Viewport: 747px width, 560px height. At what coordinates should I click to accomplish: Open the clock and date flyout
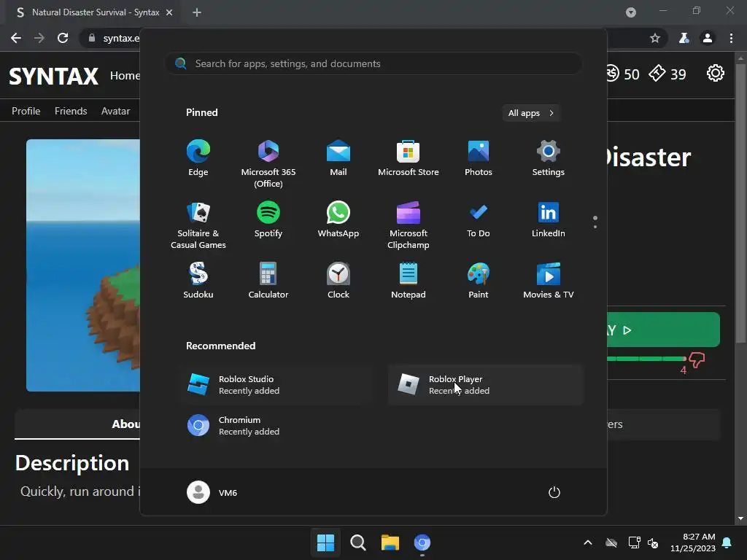point(693,542)
